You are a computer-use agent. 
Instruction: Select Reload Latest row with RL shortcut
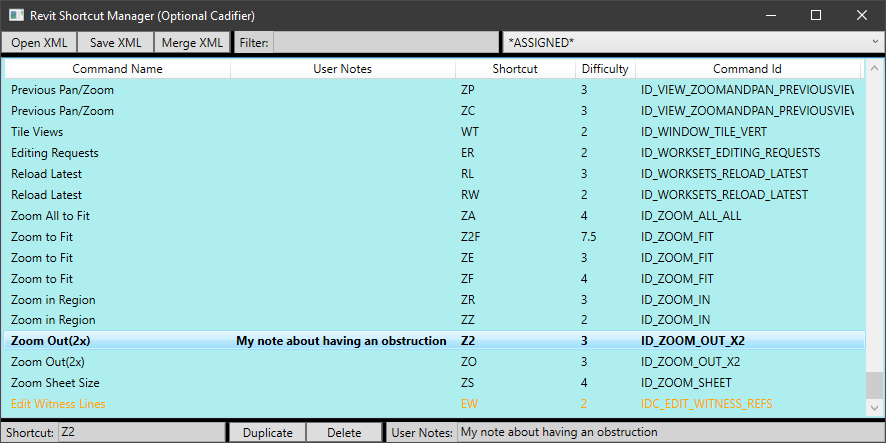[435, 173]
